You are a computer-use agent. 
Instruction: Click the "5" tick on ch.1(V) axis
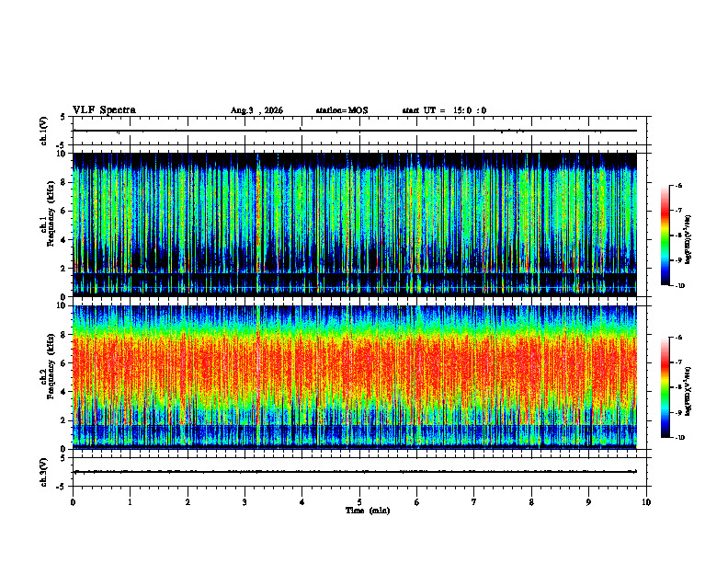pyautogui.click(x=63, y=117)
